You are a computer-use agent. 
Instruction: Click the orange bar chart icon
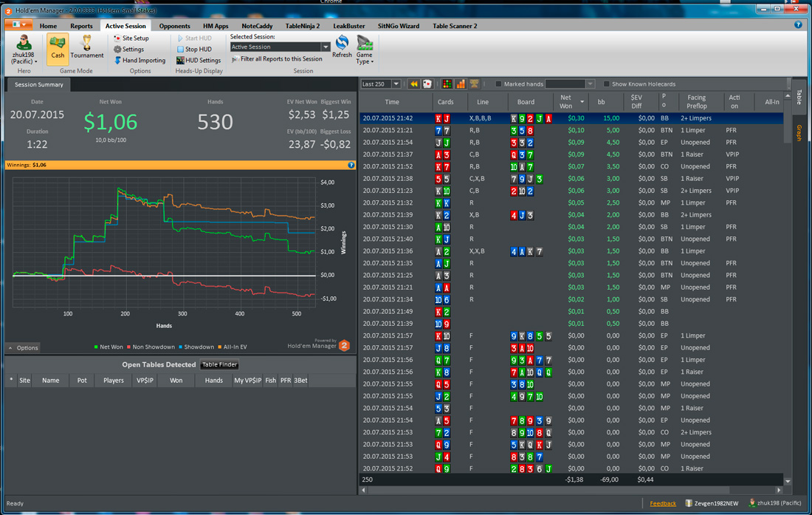(x=461, y=84)
